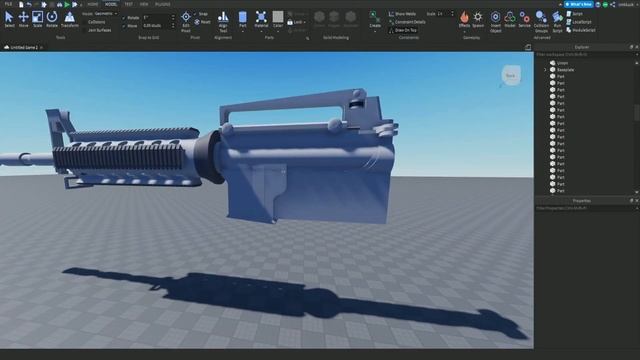
Task: Switch to the VIEW tab
Action: [x=144, y=4]
